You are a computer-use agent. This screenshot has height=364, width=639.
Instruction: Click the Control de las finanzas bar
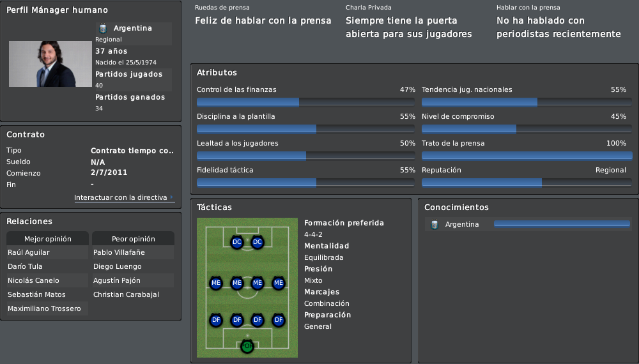point(305,102)
